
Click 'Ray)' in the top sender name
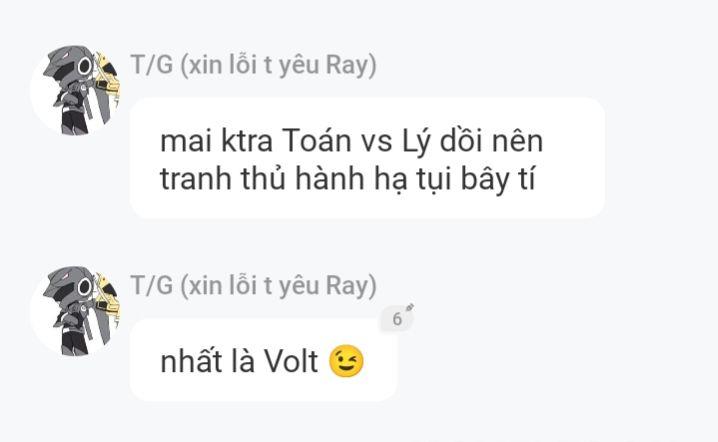pyautogui.click(x=351, y=65)
